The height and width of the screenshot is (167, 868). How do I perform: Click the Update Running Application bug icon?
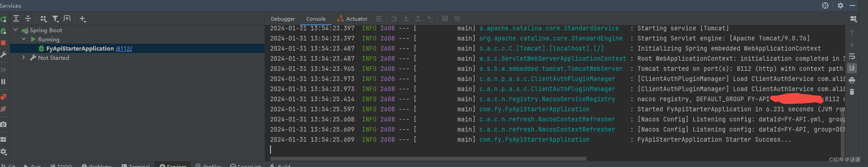[x=3, y=31]
